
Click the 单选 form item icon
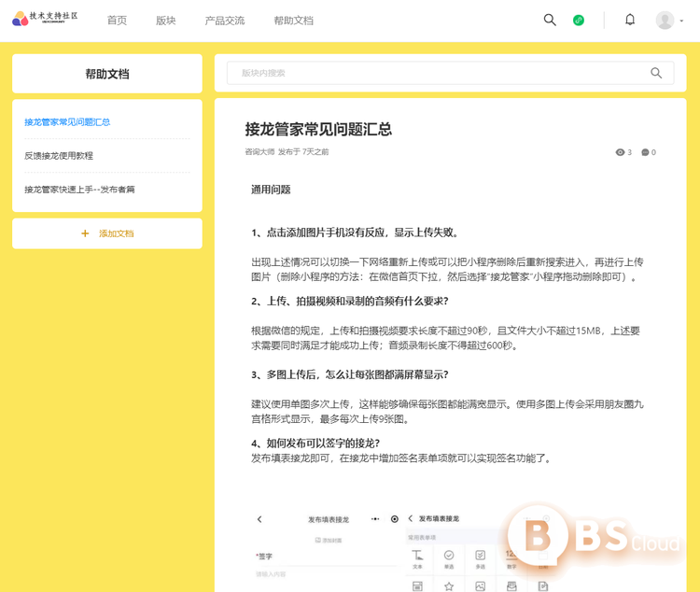(x=449, y=556)
